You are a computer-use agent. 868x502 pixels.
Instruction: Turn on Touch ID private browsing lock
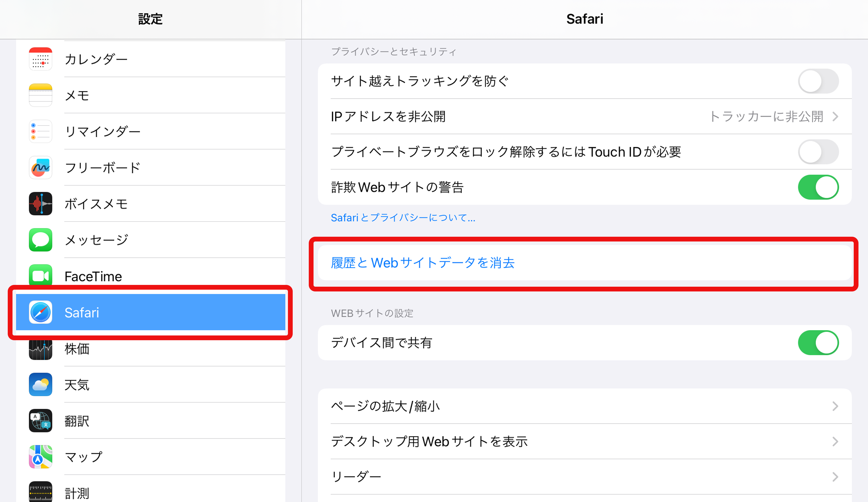pyautogui.click(x=818, y=152)
